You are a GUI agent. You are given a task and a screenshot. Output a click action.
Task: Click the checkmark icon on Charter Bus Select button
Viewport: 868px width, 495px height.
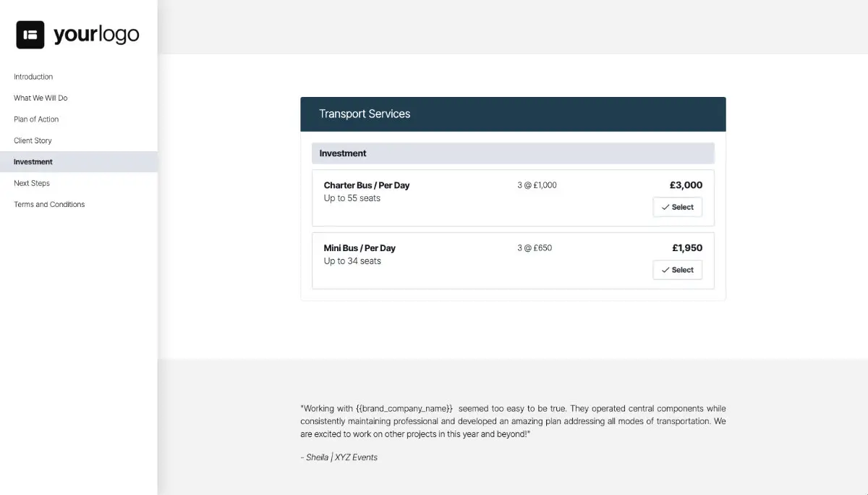[667, 207]
